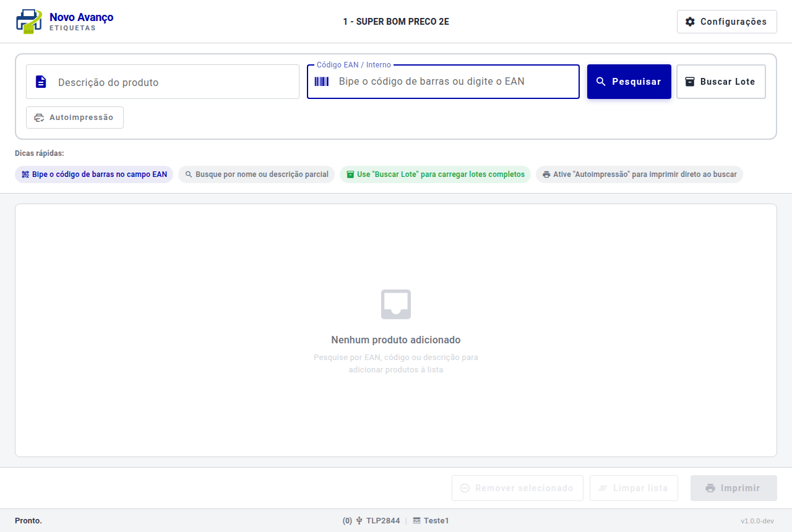
Task: Click green Buscar Lote tip chip
Action: [435, 174]
